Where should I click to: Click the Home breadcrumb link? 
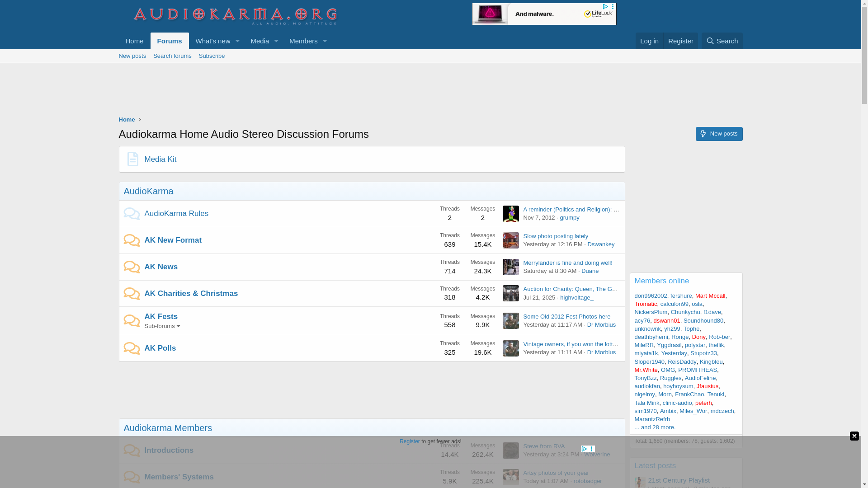point(127,120)
